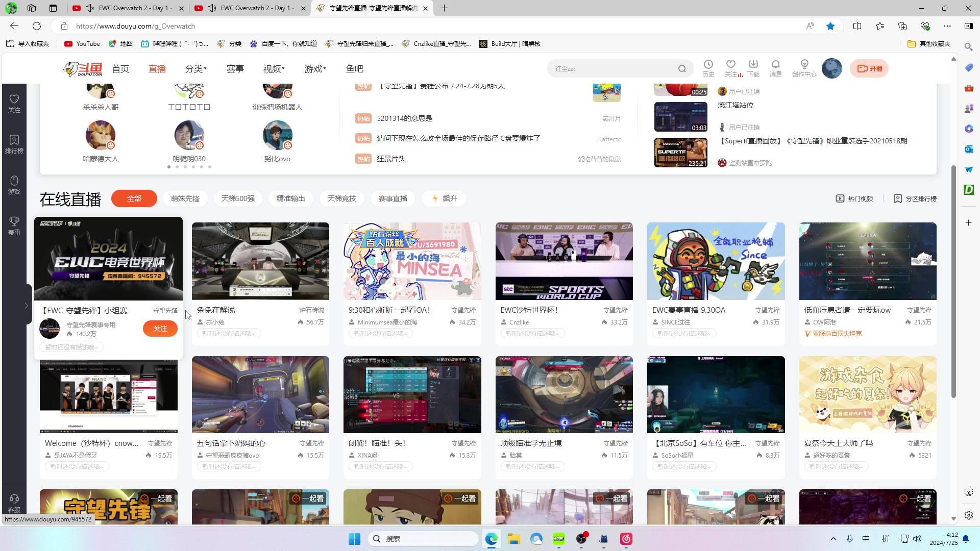The height and width of the screenshot is (551, 980).
Task: Open the user avatar in Douyu header
Action: click(831, 68)
